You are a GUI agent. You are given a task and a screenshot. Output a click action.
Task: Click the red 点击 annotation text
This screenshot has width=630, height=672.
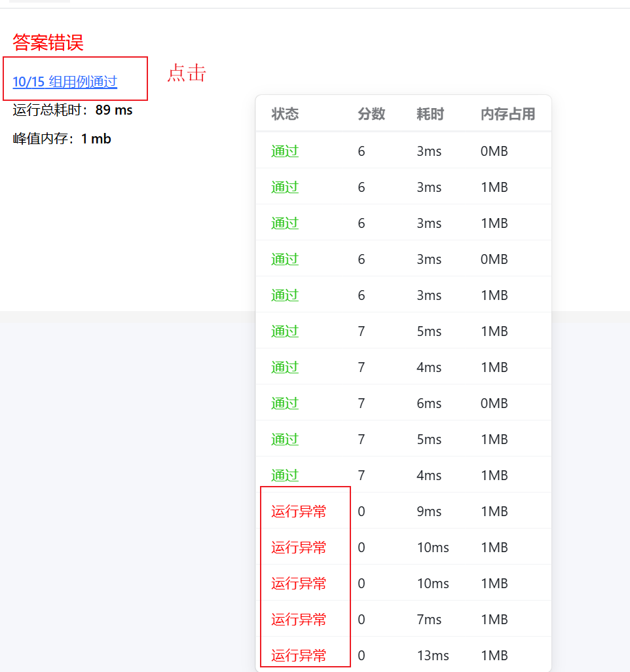pyautogui.click(x=187, y=73)
